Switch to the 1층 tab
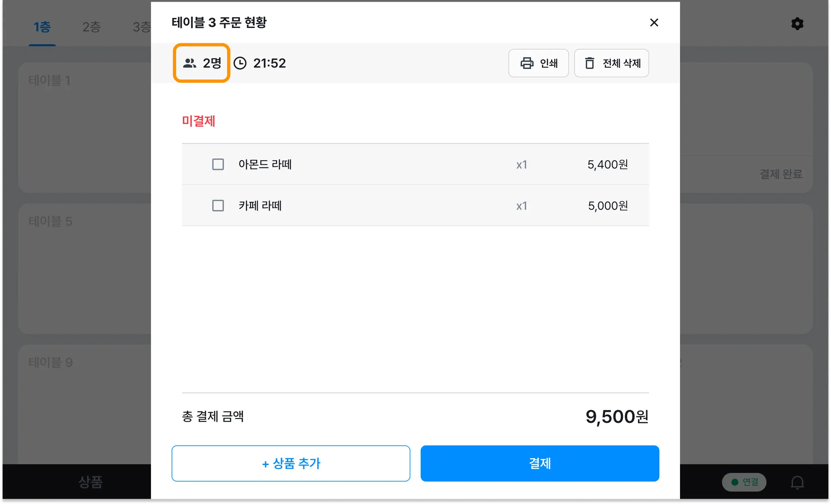The width and height of the screenshot is (831, 504). click(42, 27)
